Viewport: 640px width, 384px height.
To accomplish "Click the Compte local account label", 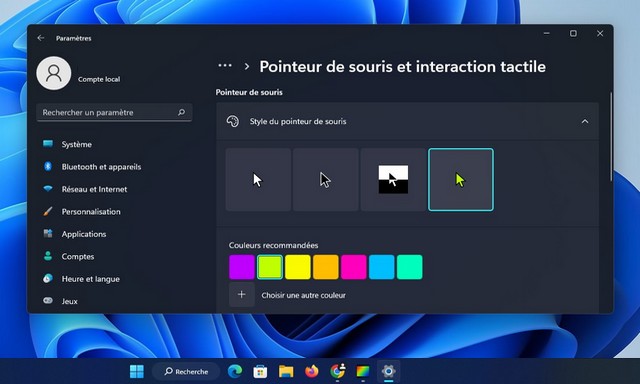I will pyautogui.click(x=99, y=79).
